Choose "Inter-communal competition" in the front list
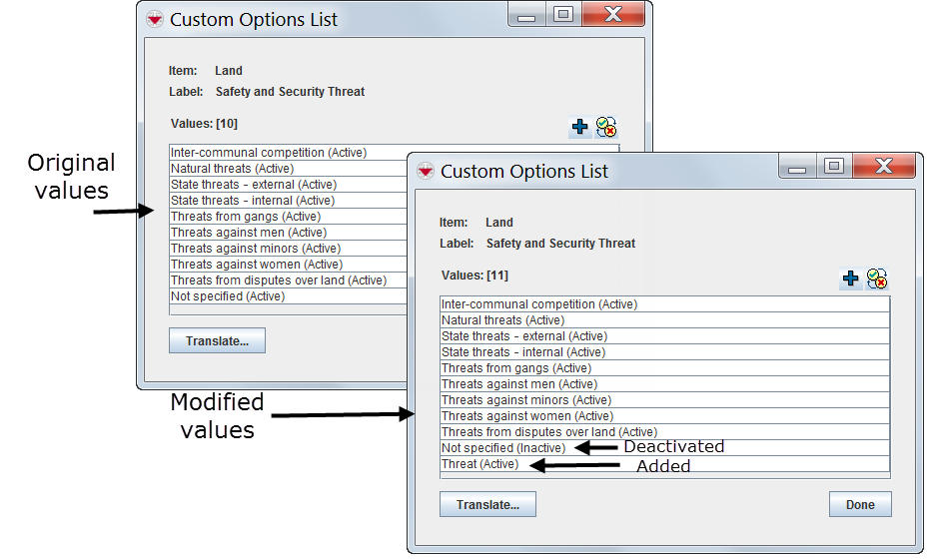This screenshot has height=560, width=940. point(539,304)
